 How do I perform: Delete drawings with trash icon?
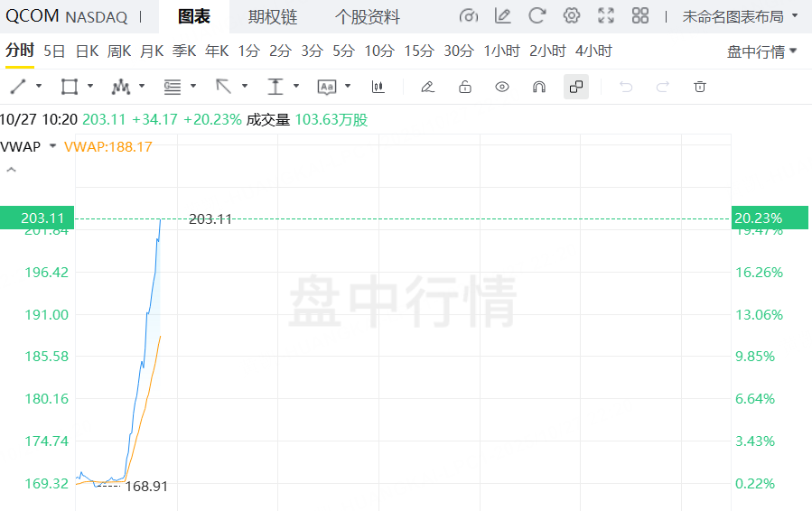click(700, 87)
